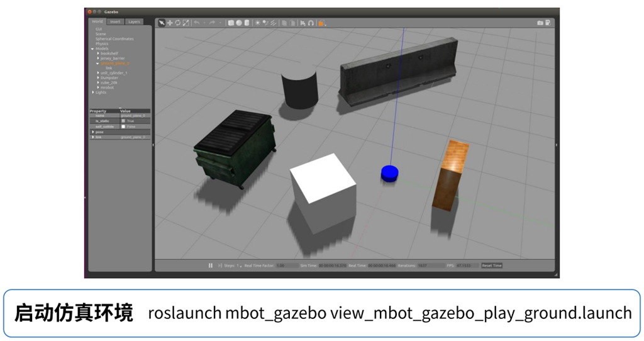Screen dimensions: 644x341
Task: Expand the Dumpster model node
Action: [97, 77]
